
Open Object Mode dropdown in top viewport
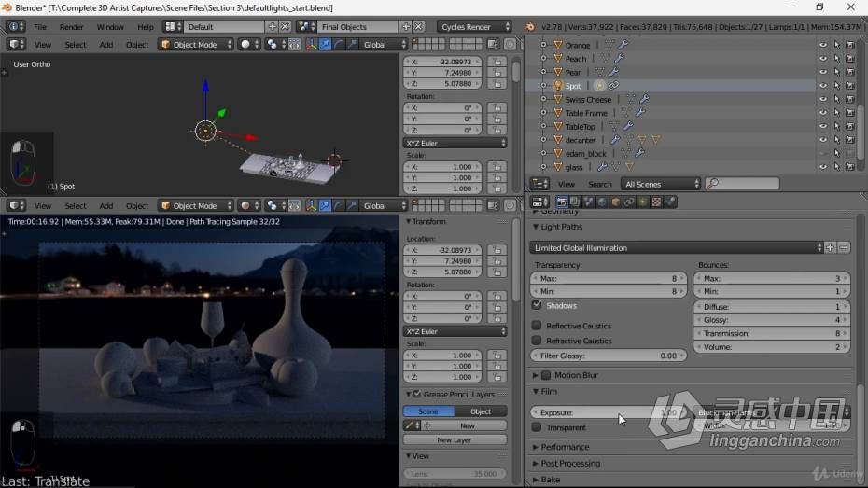click(196, 44)
